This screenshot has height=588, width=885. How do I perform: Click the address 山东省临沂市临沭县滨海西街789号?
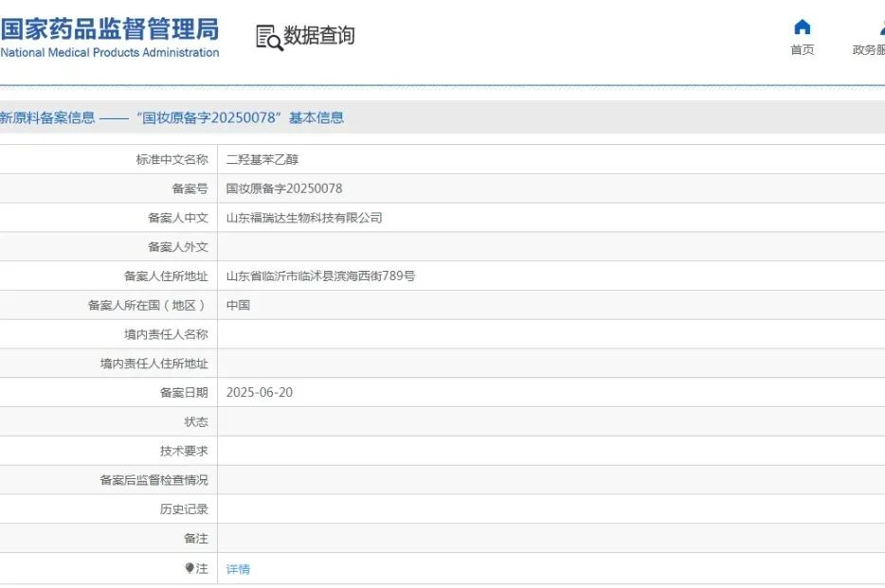320,276
